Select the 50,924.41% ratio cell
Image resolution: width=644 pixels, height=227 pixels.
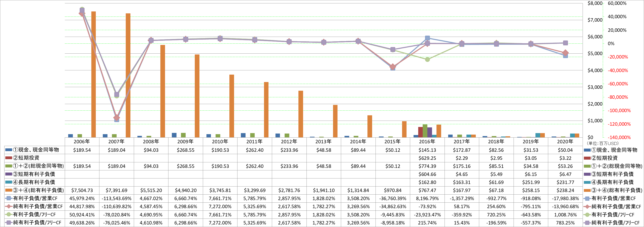pos(82,215)
